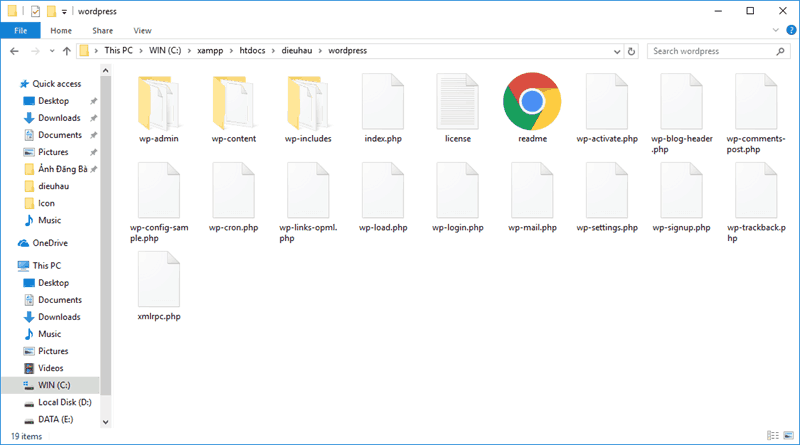Refresh the current folder view
The height and width of the screenshot is (445, 800).
[x=631, y=51]
